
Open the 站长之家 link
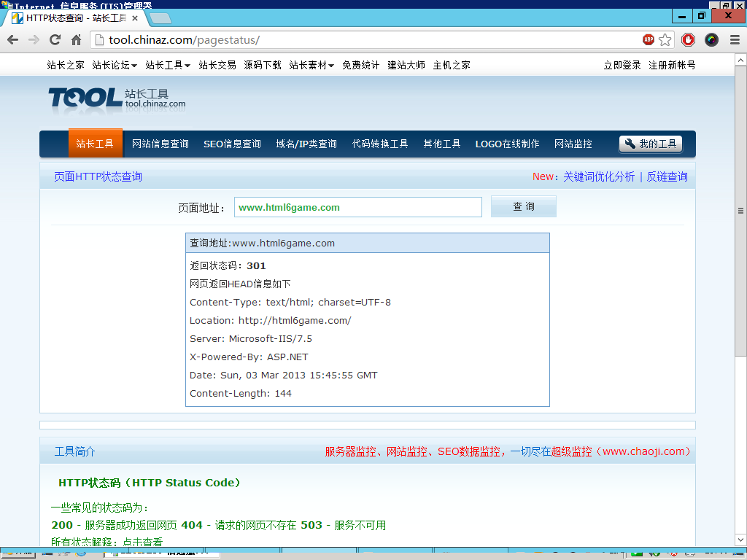pos(66,65)
